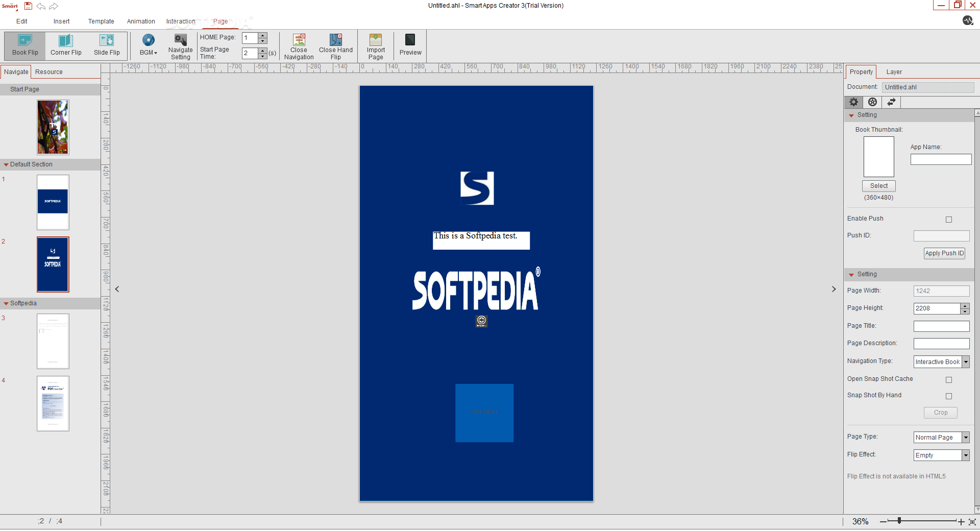Open Navigate Setting

[180, 46]
